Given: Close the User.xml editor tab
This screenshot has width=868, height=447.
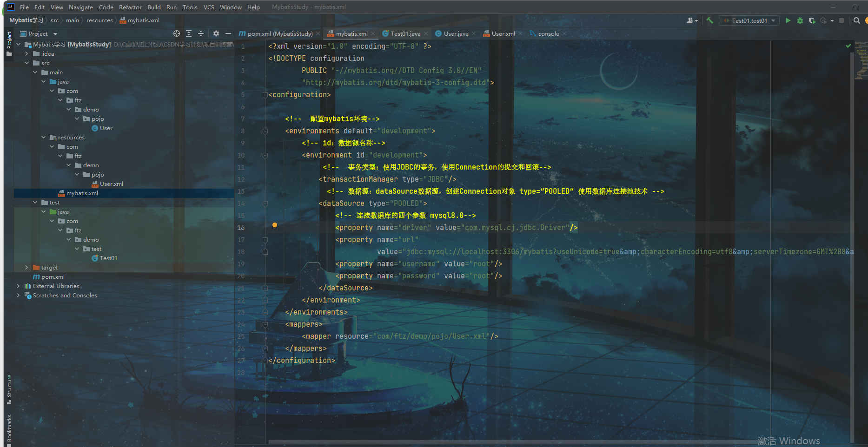Looking at the screenshot, I should (520, 33).
